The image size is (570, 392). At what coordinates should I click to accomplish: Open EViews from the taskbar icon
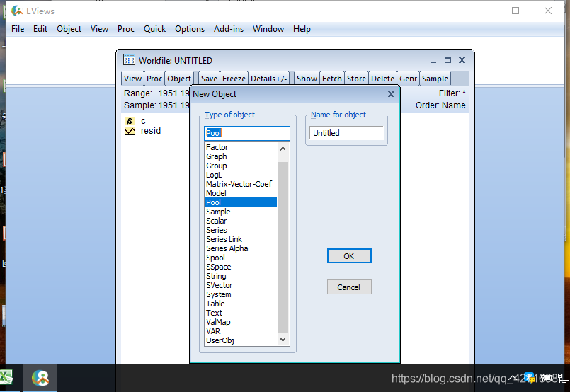tap(40, 378)
